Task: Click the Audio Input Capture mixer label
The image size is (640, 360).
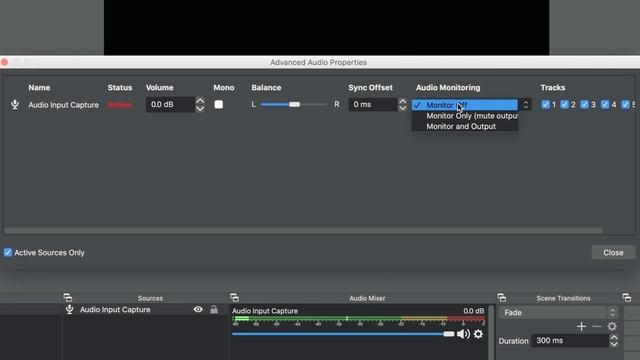Action: coord(265,311)
